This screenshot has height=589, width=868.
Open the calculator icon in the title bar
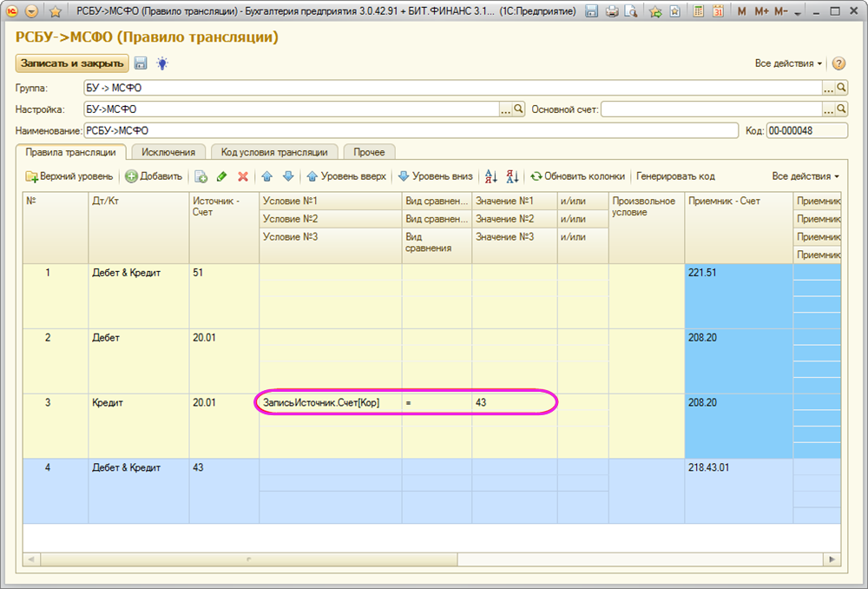(699, 11)
